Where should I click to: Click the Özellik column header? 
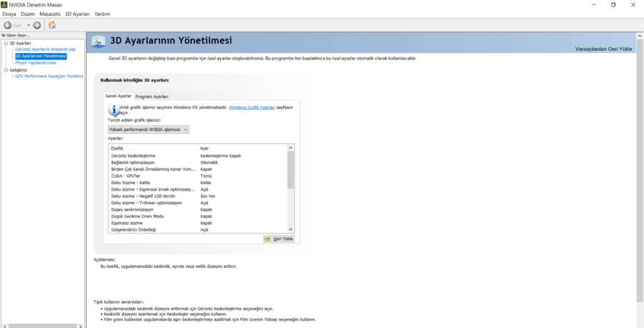point(153,148)
